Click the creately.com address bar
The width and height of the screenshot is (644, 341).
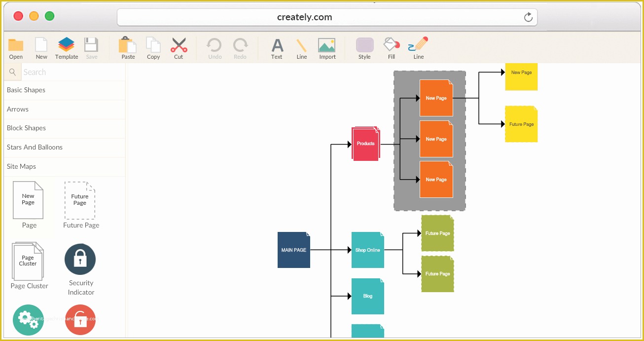pos(327,17)
